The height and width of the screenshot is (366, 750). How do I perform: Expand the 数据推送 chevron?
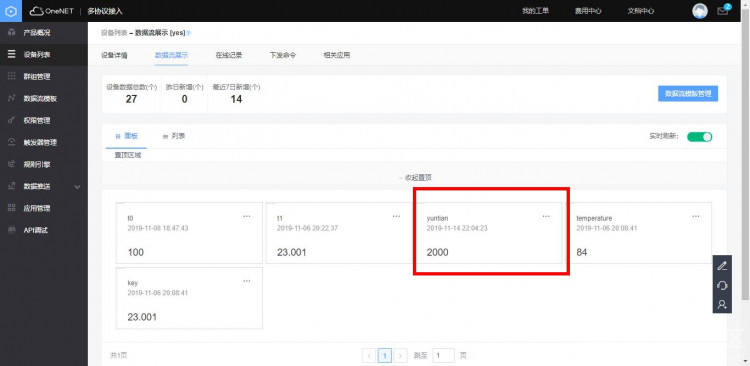point(77,187)
